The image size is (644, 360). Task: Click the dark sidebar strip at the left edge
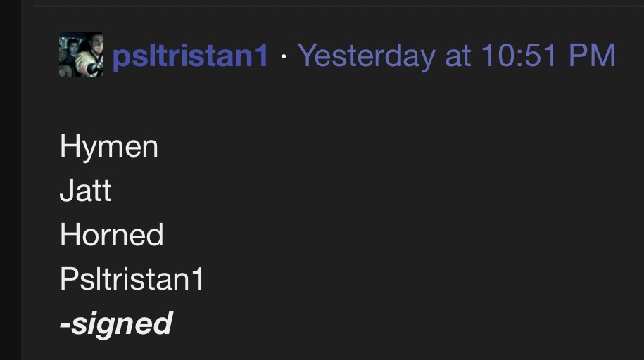(x=11, y=180)
